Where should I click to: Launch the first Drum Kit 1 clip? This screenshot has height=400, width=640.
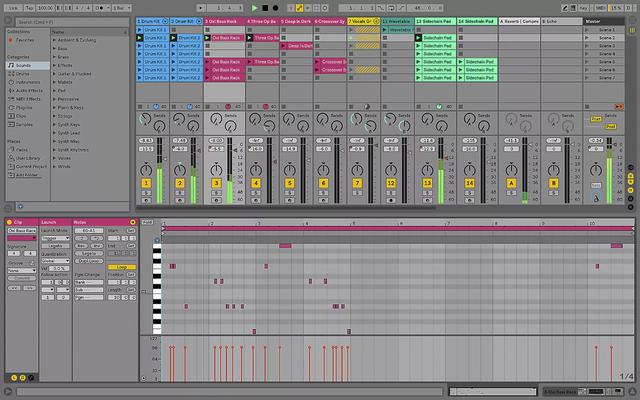tap(140, 29)
